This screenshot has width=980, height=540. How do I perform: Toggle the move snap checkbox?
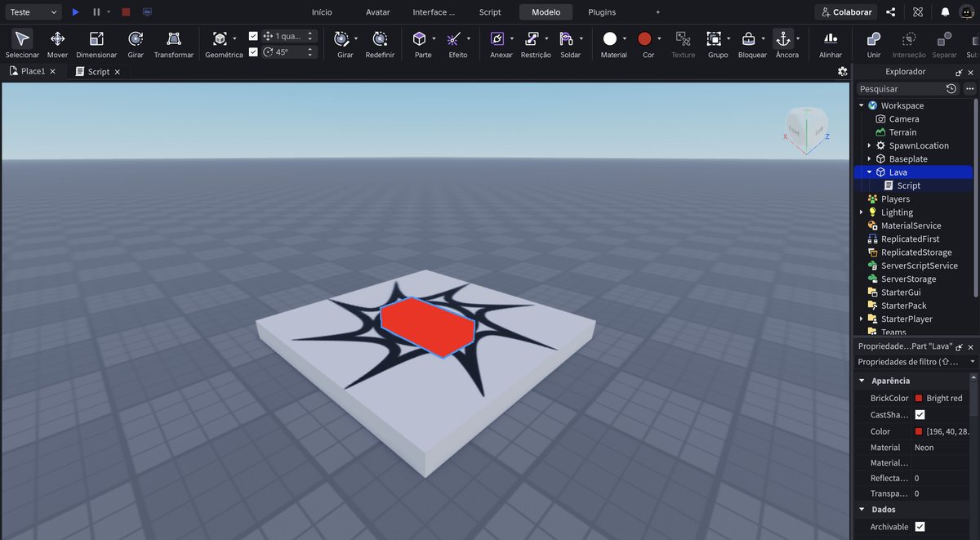253,36
